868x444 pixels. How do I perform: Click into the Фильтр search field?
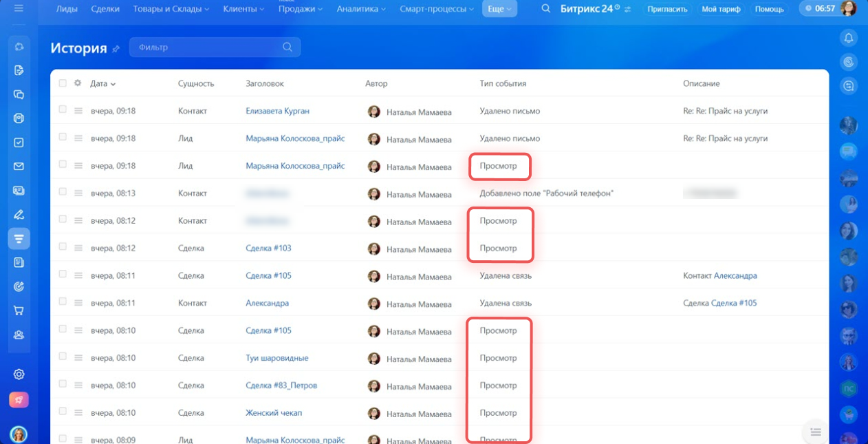[x=206, y=47]
